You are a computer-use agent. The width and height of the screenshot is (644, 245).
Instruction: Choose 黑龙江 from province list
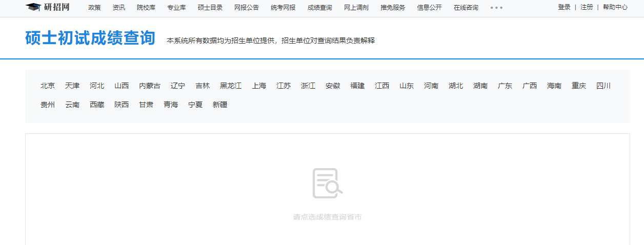[231, 86]
